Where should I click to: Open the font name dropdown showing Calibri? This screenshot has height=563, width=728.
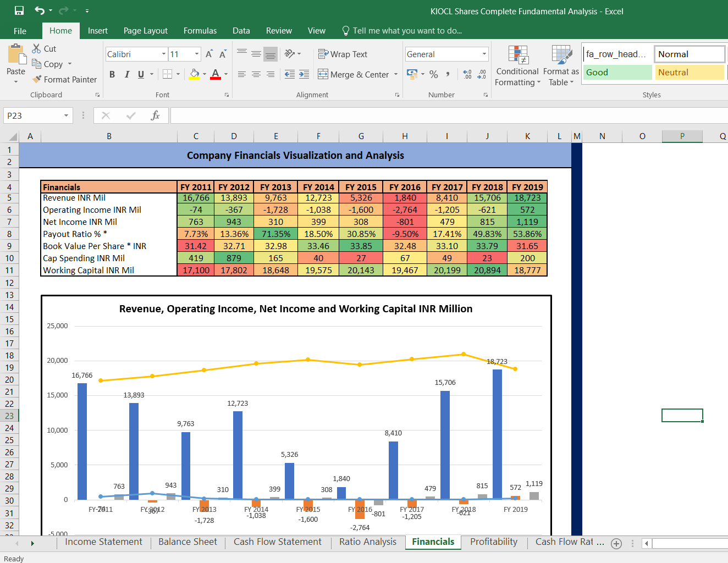[164, 54]
